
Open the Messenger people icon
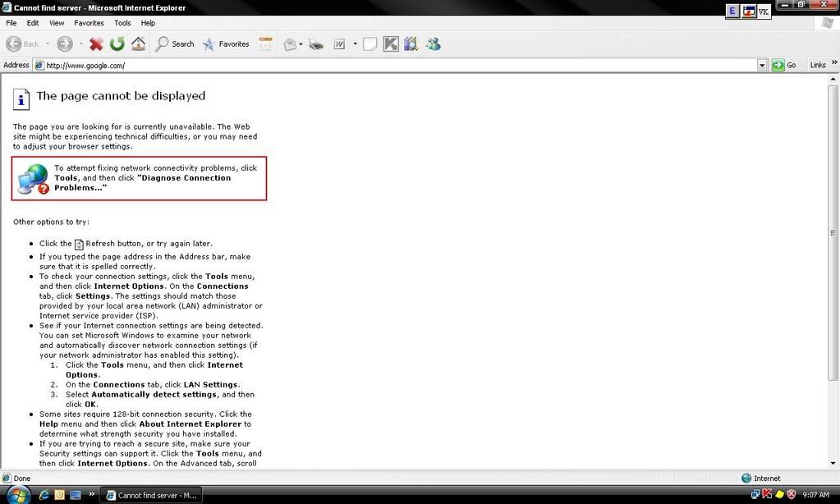click(433, 44)
